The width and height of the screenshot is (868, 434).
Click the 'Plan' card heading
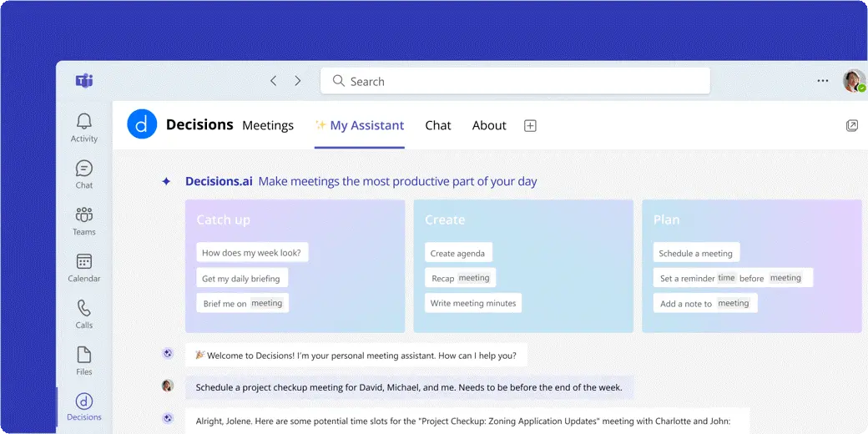[667, 220]
